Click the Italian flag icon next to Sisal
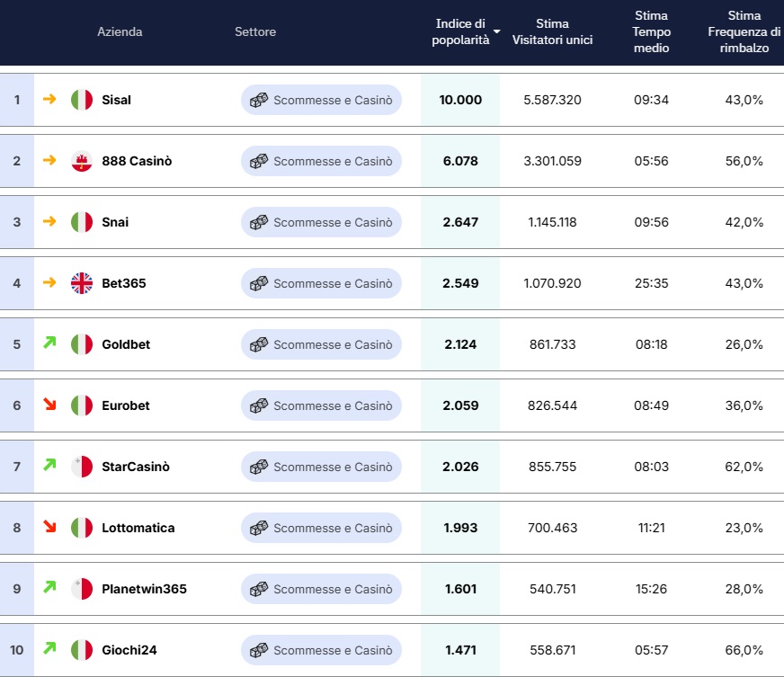The height and width of the screenshot is (677, 784). [x=82, y=100]
